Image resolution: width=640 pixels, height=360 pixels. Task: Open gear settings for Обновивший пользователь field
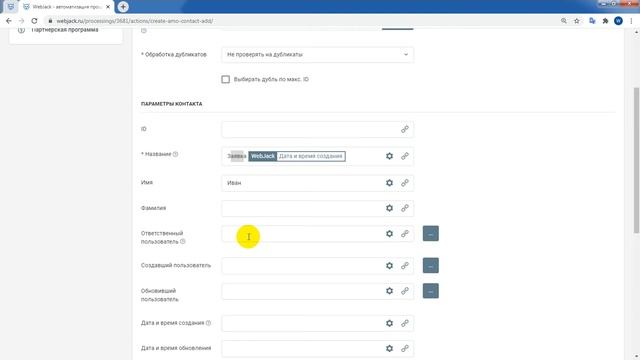(x=389, y=291)
